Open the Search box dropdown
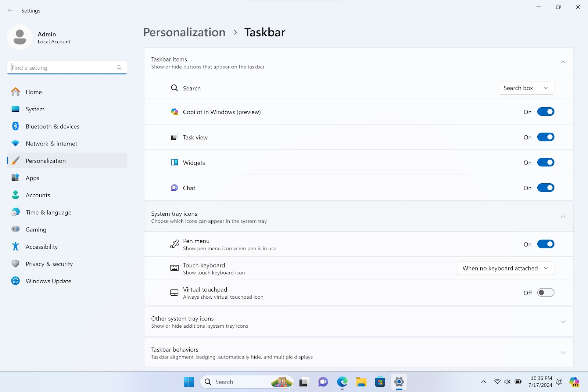 point(526,88)
